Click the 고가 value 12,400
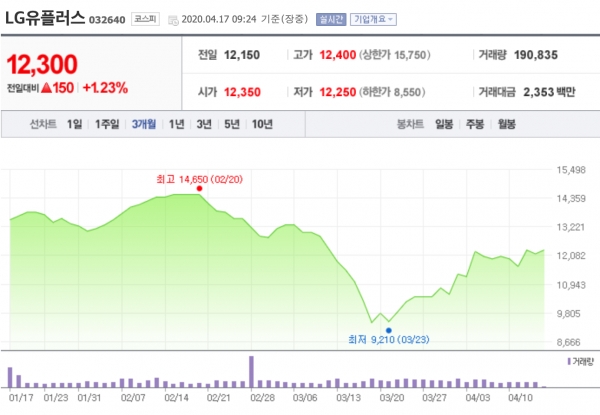 point(338,55)
